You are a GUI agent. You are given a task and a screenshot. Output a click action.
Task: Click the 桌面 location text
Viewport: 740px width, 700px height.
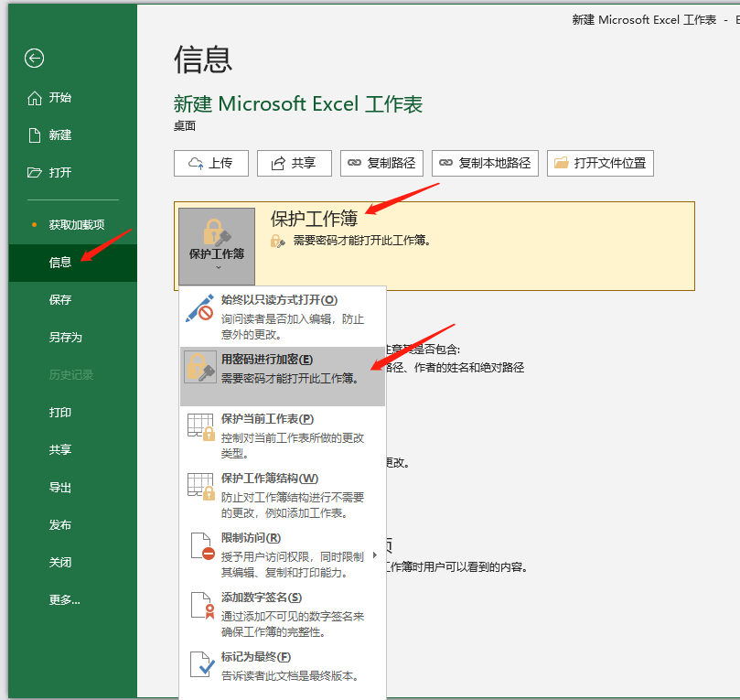[x=185, y=126]
